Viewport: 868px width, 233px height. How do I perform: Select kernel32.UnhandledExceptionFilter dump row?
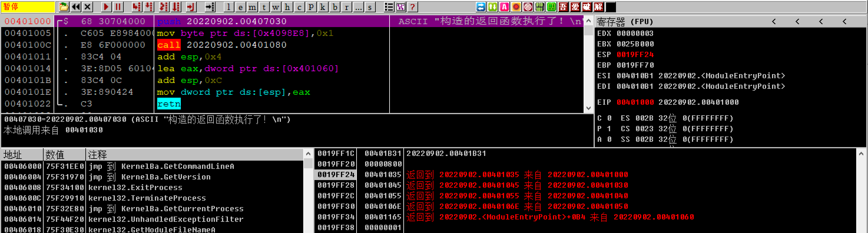coord(152,219)
